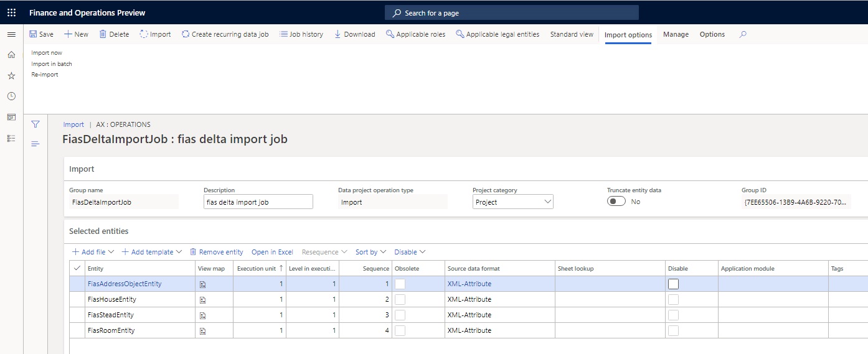Viewport: 868px width, 354px height.
Task: Expand the navigation pane hamburger menu
Action: pos(11,34)
